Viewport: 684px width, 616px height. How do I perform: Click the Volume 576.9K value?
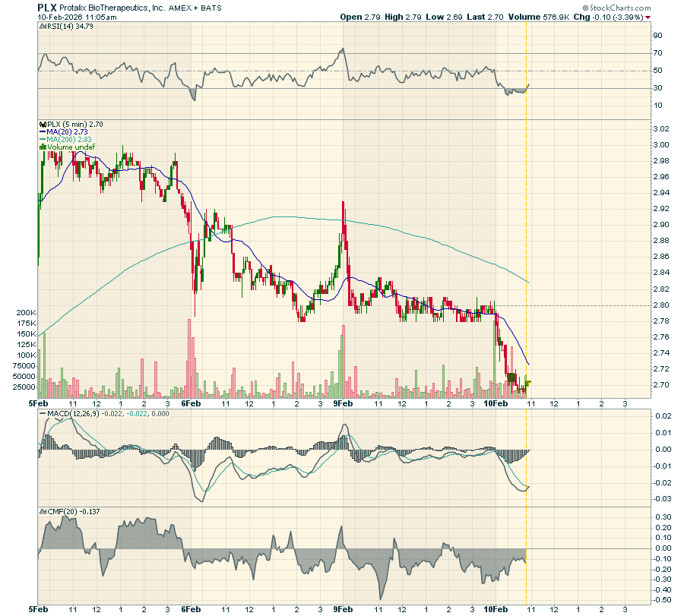click(x=538, y=17)
